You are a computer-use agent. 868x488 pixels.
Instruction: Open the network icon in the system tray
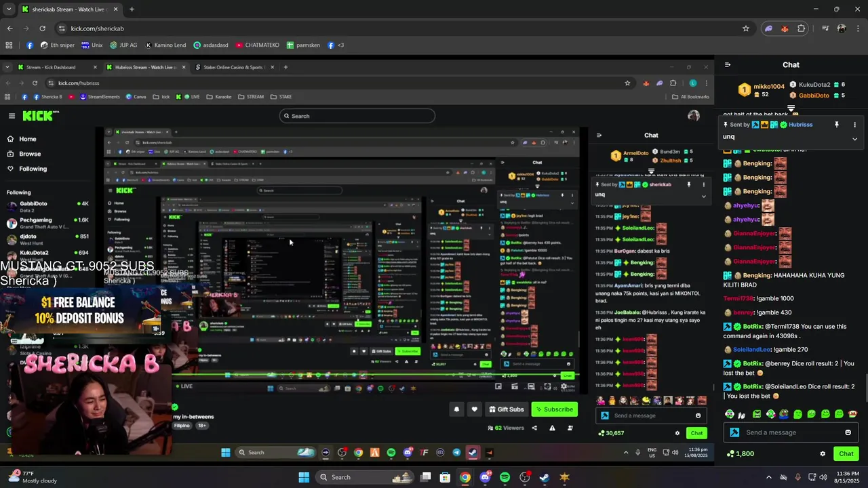click(x=811, y=477)
